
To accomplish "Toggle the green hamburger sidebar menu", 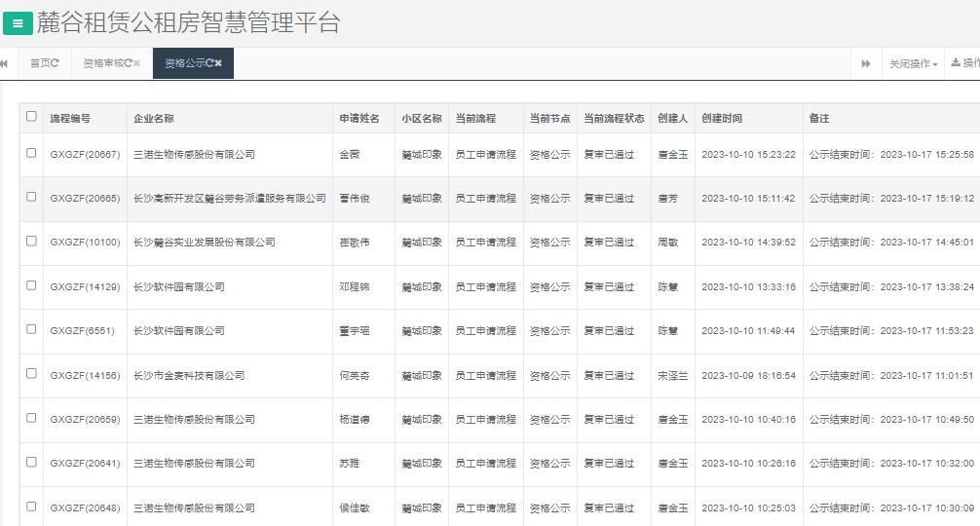I will (x=18, y=23).
